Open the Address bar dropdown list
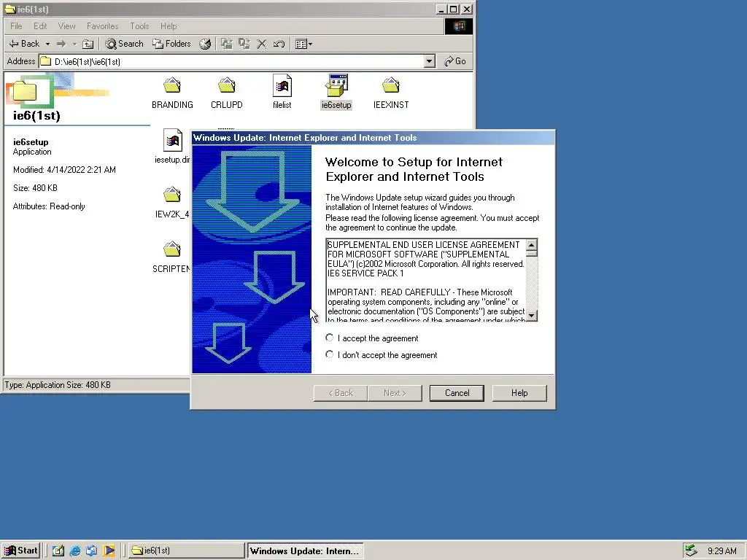The image size is (747, 560). point(429,61)
